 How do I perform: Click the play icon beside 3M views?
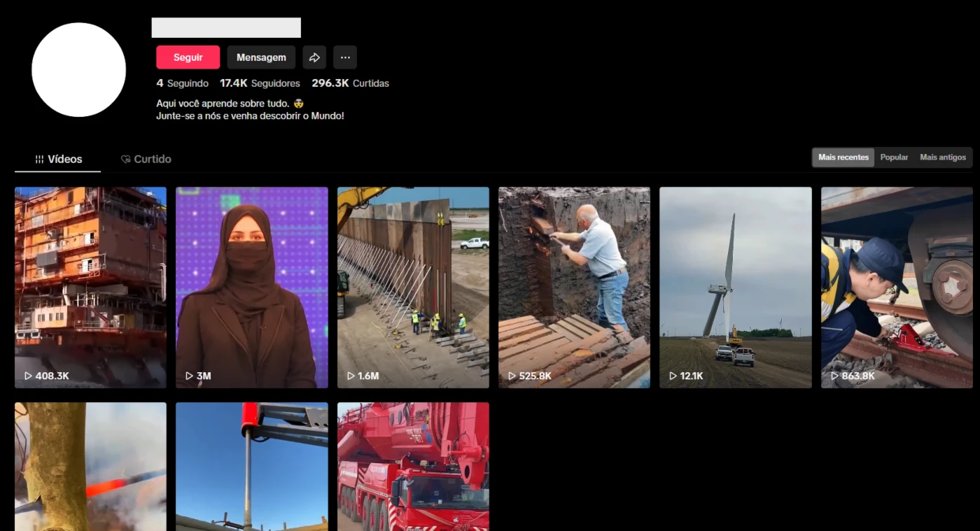pos(190,376)
